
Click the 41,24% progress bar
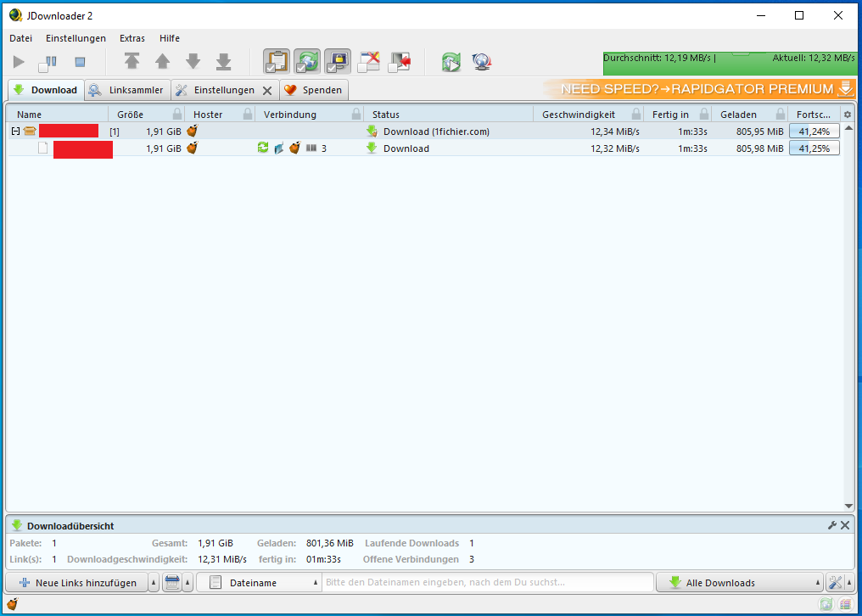pyautogui.click(x=814, y=132)
